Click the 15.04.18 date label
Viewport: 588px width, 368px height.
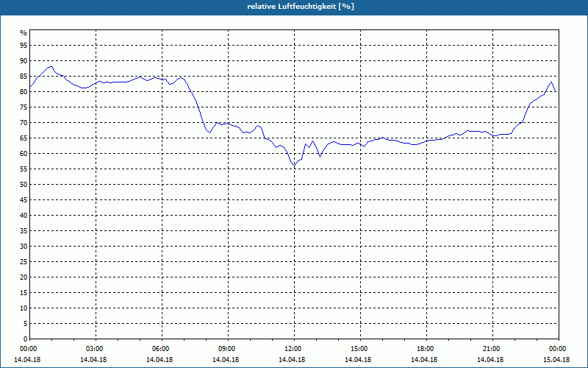click(x=556, y=360)
